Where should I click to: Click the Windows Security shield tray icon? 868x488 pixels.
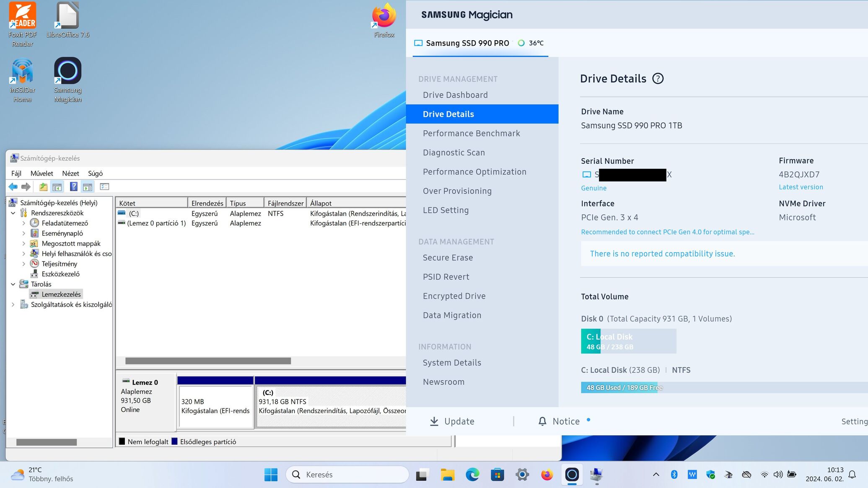pyautogui.click(x=710, y=474)
